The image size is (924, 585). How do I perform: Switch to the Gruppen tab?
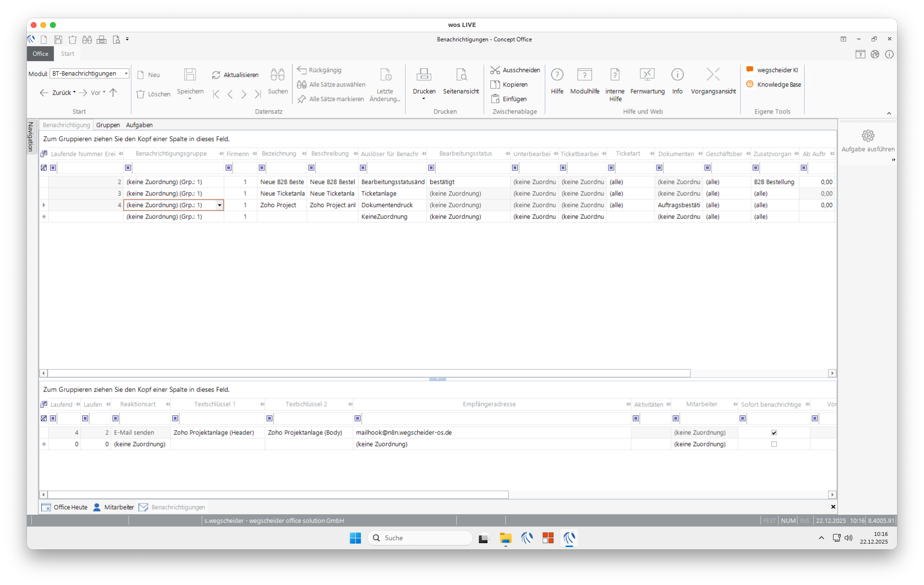click(x=108, y=125)
